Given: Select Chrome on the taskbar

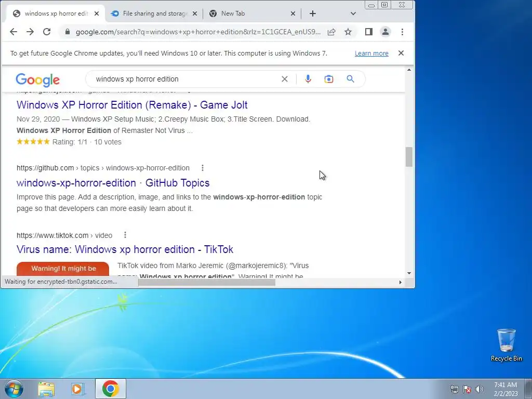Looking at the screenshot, I should (110, 389).
